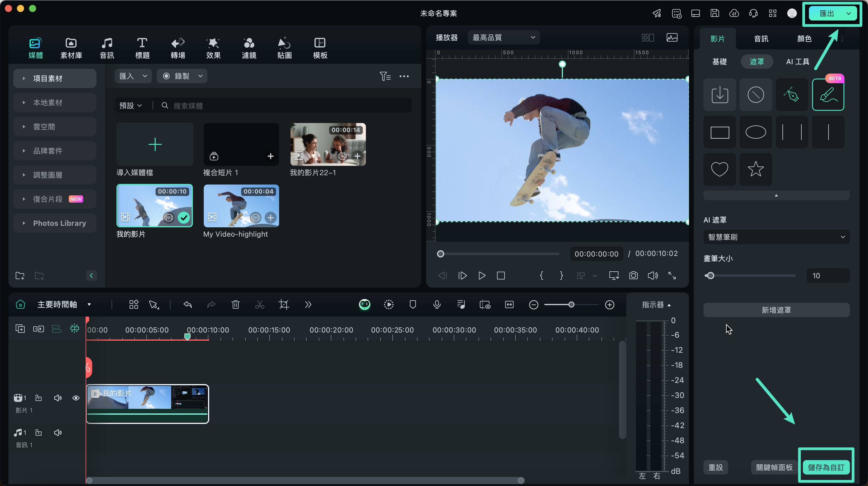Open the preview fullscreen expand icon

pyautogui.click(x=672, y=276)
